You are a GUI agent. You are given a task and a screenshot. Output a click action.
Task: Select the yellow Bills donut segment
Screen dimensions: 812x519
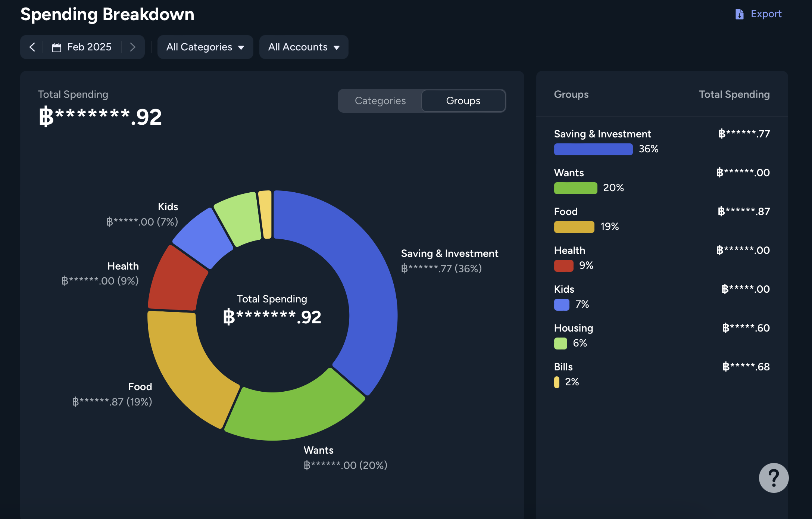pos(265,214)
